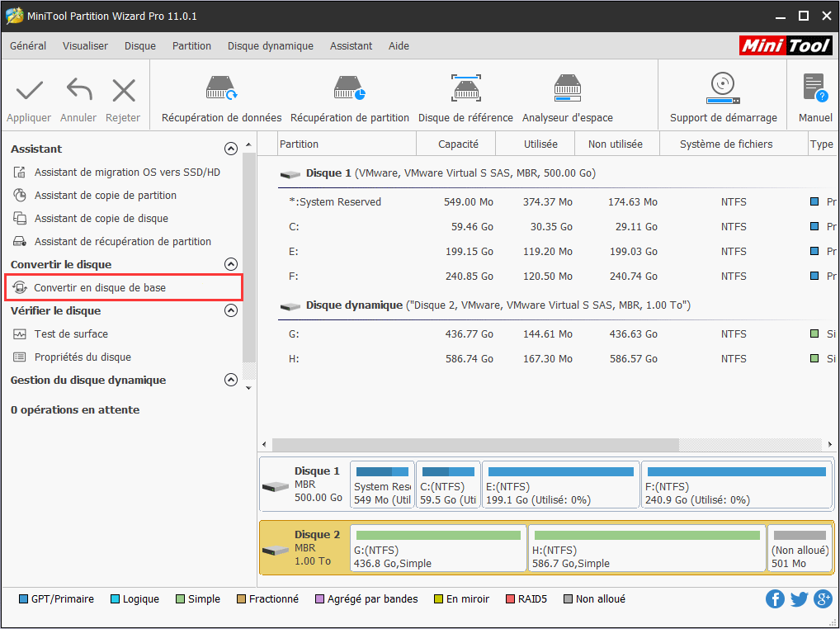
Task: Click the Annuler undo arrow icon
Action: point(78,90)
